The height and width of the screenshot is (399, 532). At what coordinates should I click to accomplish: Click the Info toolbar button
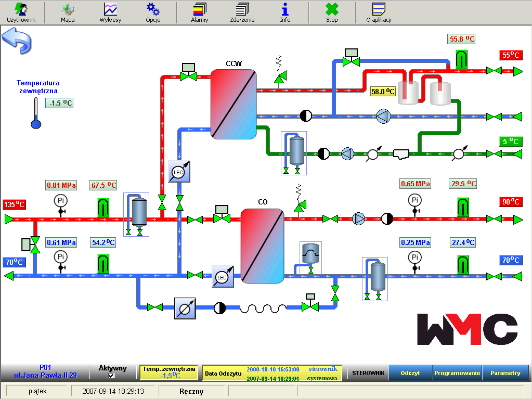(285, 12)
